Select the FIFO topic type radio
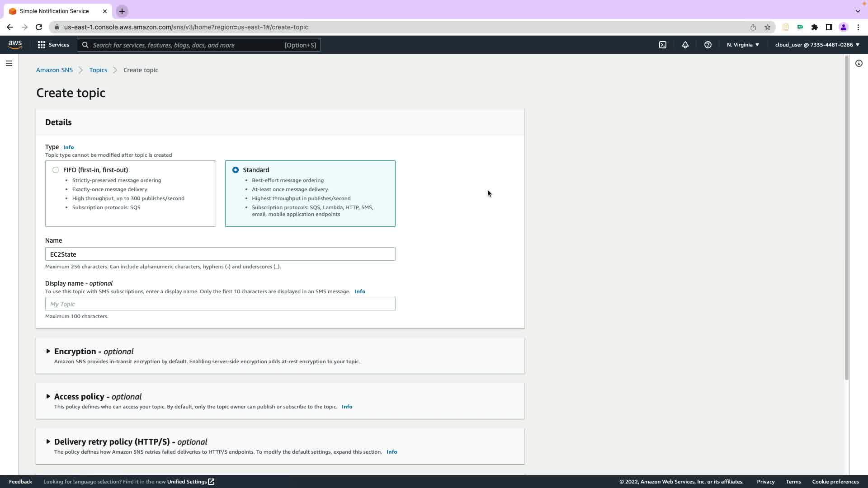868x488 pixels. 56,170
